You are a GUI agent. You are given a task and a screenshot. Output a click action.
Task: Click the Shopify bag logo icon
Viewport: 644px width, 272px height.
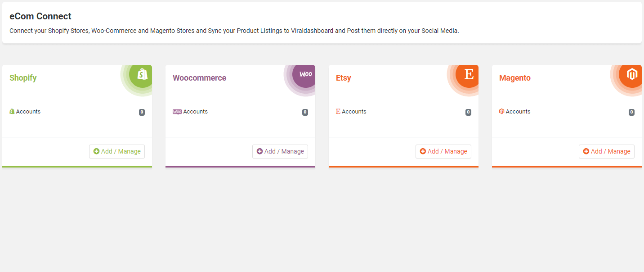(142, 74)
